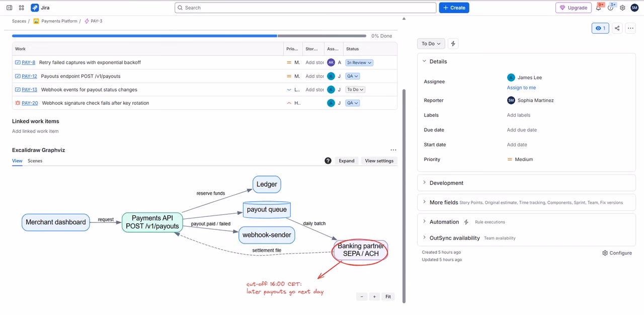
Task: Click the PAY-8 task type icon
Action: pos(18,62)
